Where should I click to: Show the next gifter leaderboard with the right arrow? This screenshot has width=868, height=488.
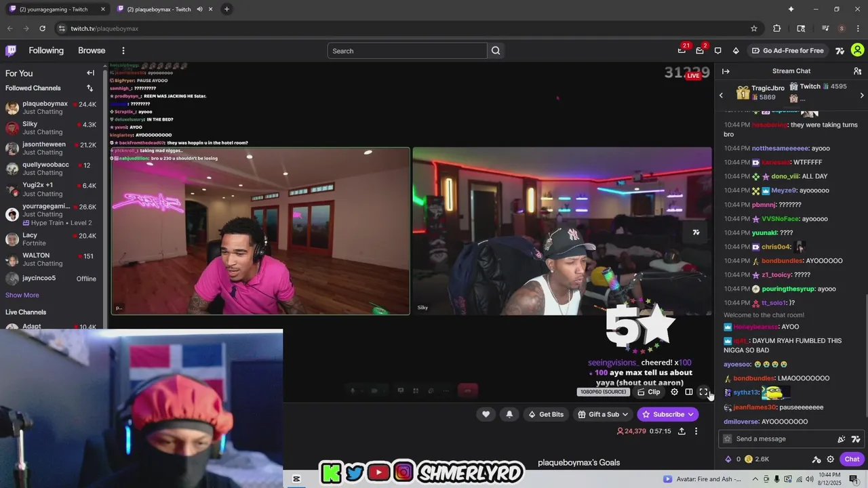tap(862, 96)
